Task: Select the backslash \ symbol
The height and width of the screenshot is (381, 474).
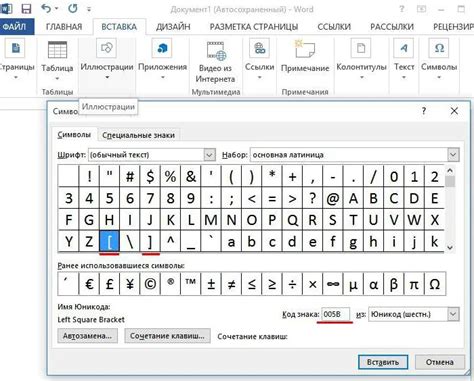Action: 130,241
